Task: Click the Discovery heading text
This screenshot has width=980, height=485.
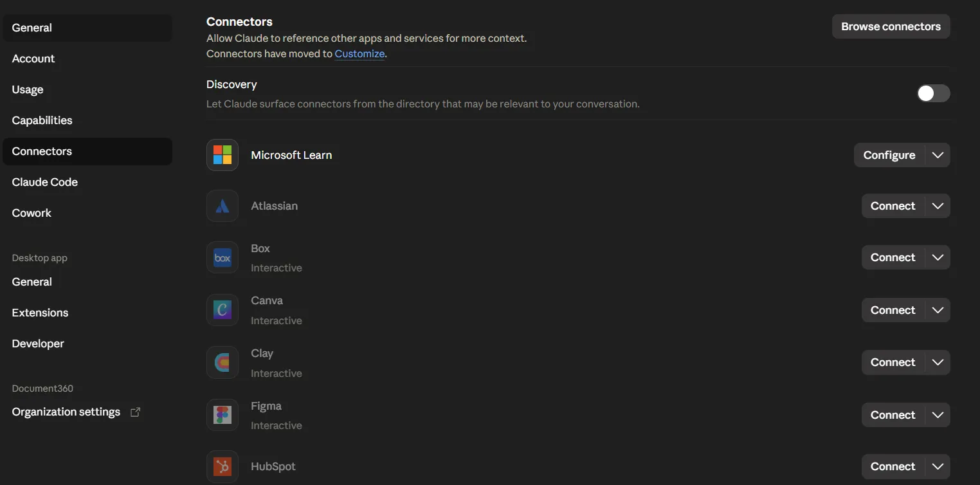Action: point(231,84)
